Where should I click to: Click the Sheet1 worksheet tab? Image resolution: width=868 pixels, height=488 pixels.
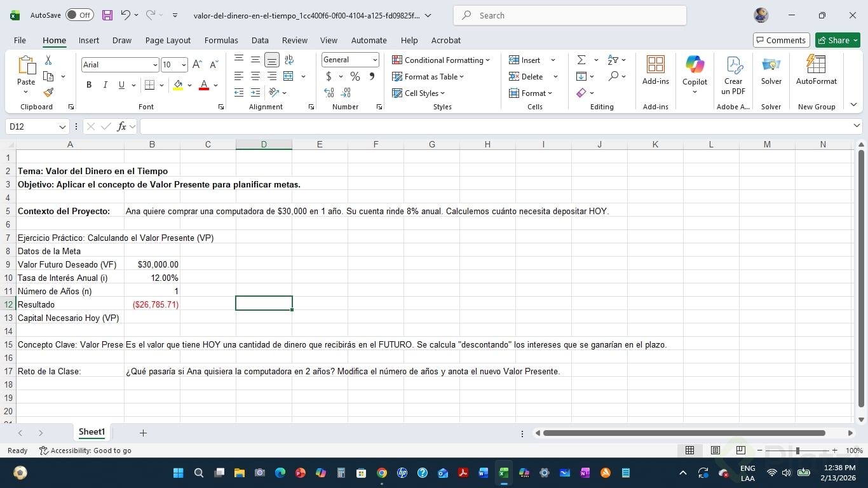[x=92, y=432]
